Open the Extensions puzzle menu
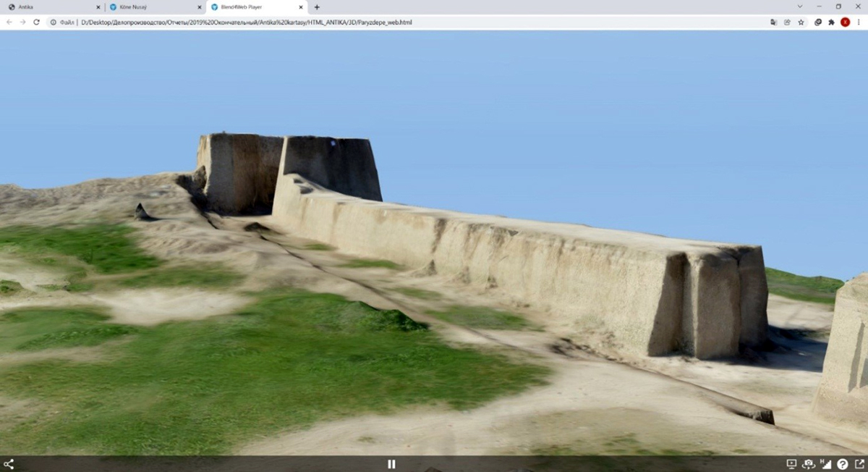The width and height of the screenshot is (868, 472). click(x=831, y=22)
